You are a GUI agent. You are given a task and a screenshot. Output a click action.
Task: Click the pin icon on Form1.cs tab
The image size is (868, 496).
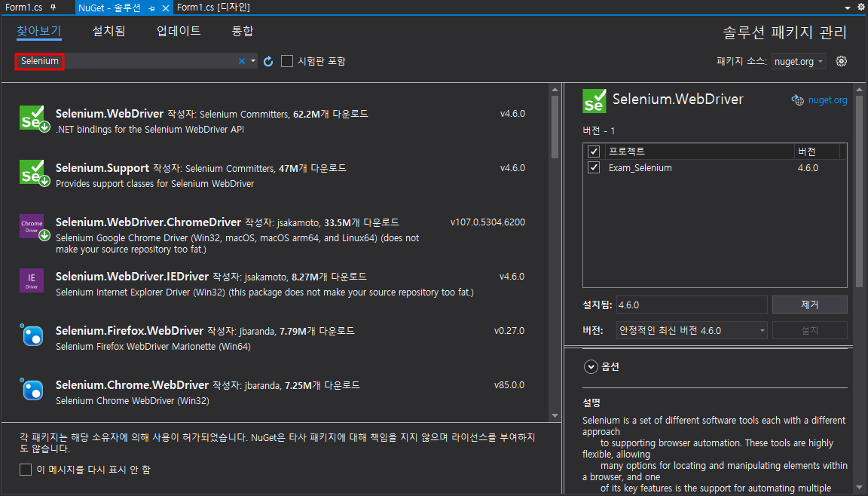[53, 8]
